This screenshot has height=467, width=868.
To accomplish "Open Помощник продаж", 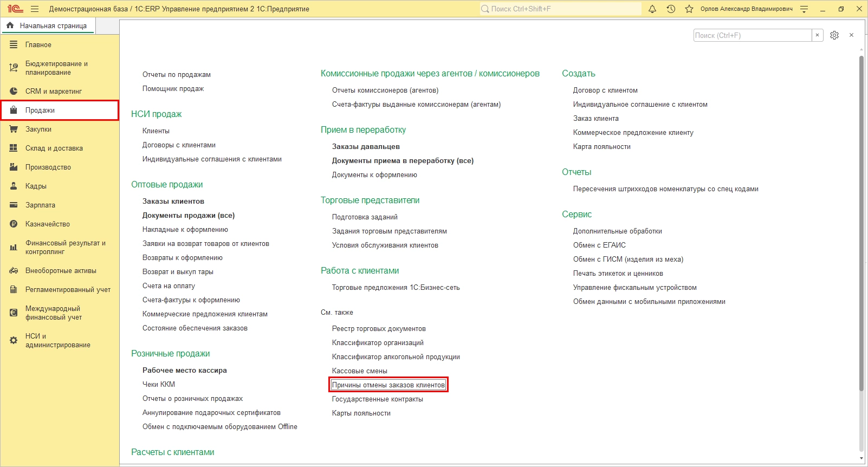I will [173, 88].
